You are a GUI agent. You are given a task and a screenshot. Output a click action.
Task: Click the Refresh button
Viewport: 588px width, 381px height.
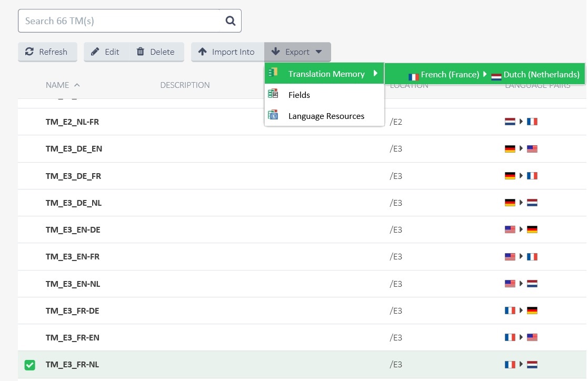point(47,52)
